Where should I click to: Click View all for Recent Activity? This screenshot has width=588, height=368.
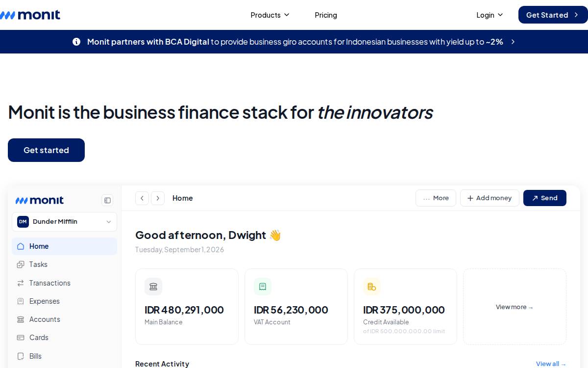coord(551,364)
